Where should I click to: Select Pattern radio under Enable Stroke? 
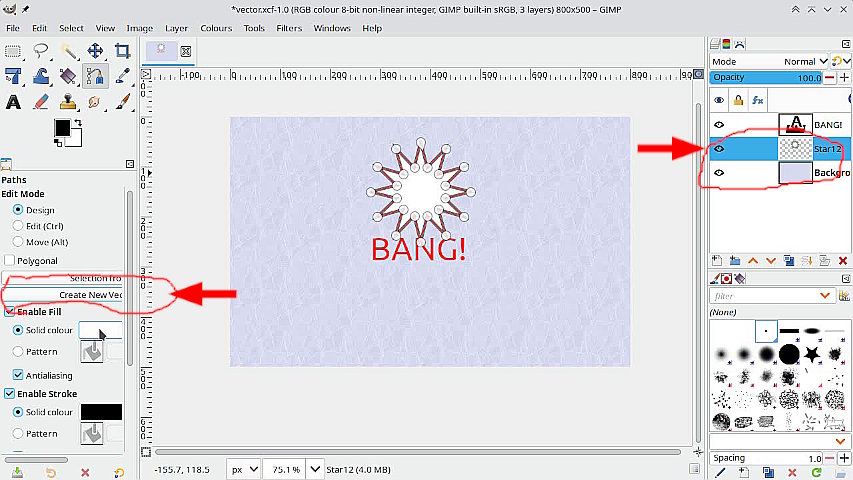(x=18, y=433)
